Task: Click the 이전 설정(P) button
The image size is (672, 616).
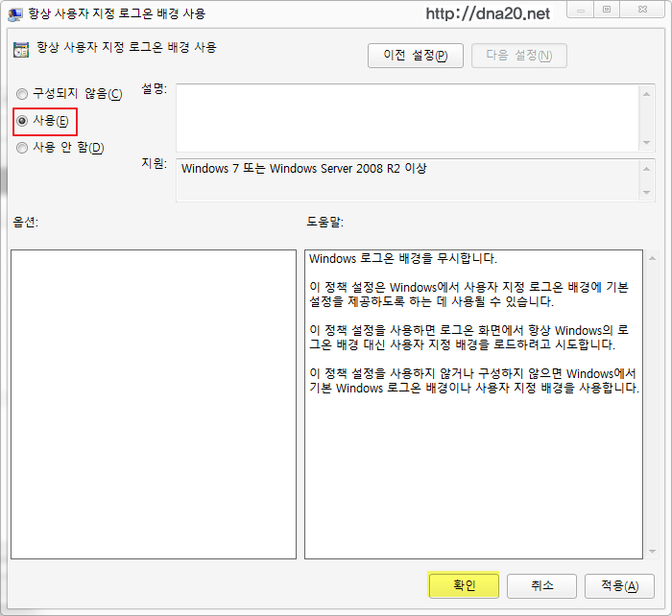Action: 416,56
